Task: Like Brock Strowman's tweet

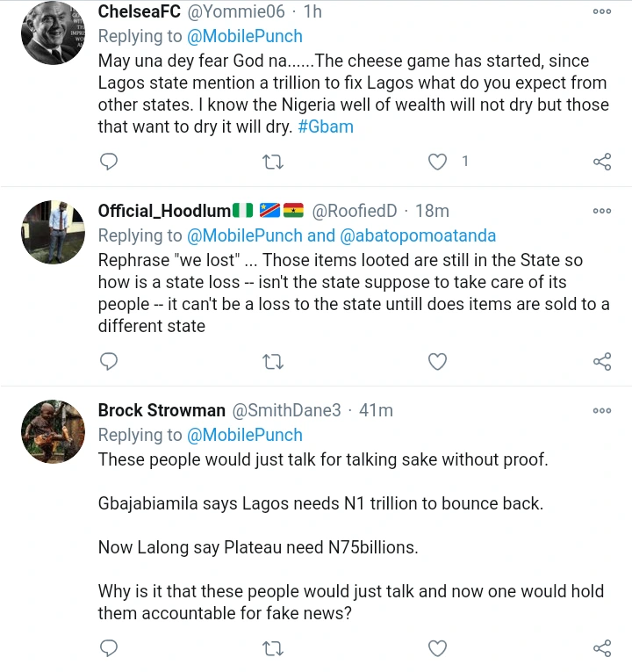Action: [437, 648]
